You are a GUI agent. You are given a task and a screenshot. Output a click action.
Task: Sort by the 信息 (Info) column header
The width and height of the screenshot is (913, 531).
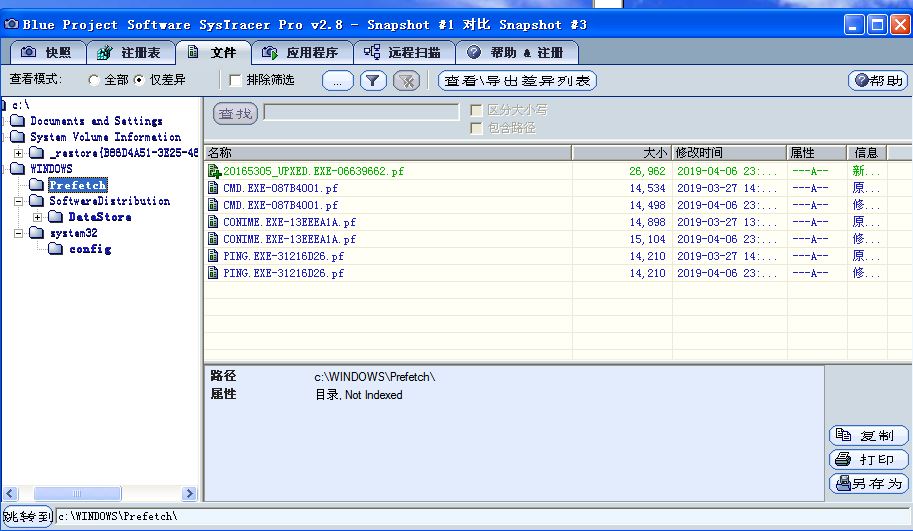(x=867, y=153)
